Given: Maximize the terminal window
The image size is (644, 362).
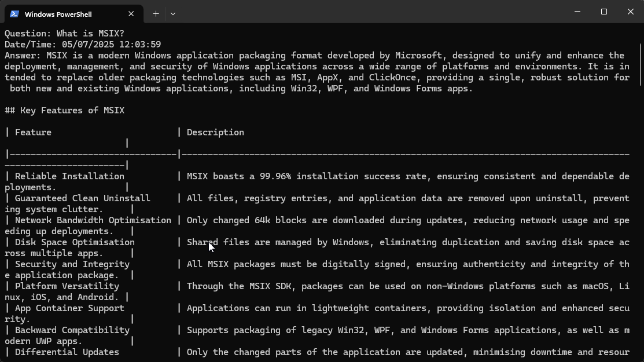Looking at the screenshot, I should [603, 12].
